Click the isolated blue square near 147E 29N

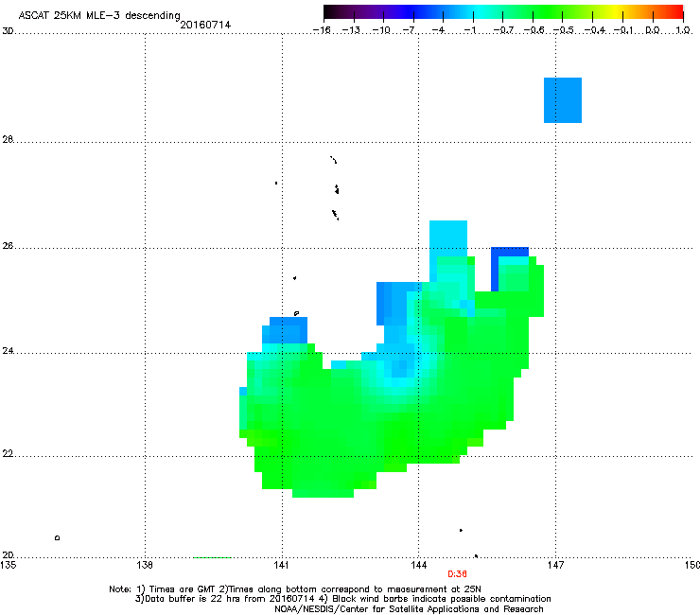pos(563,100)
